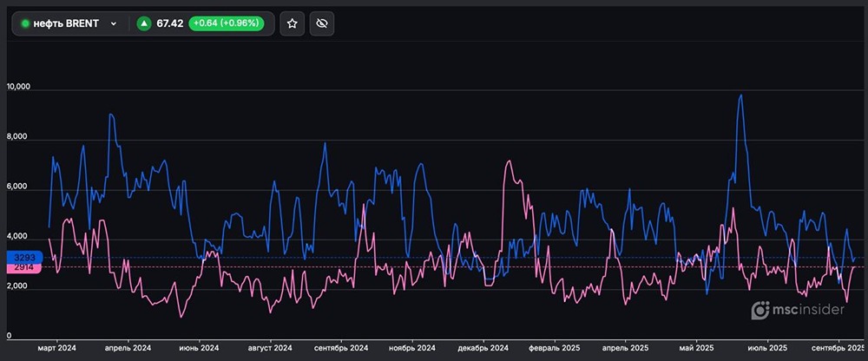Add chart to favorites with star icon
868x361 pixels.
[x=293, y=23]
